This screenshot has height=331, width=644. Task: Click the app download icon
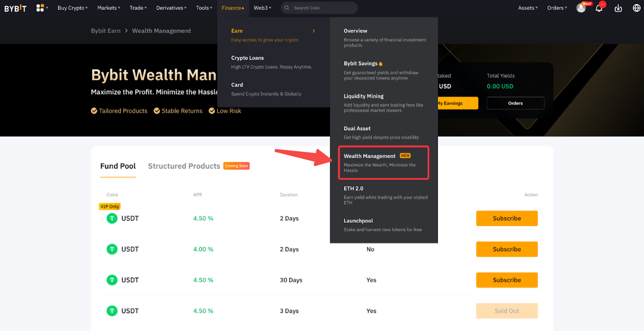point(618,8)
